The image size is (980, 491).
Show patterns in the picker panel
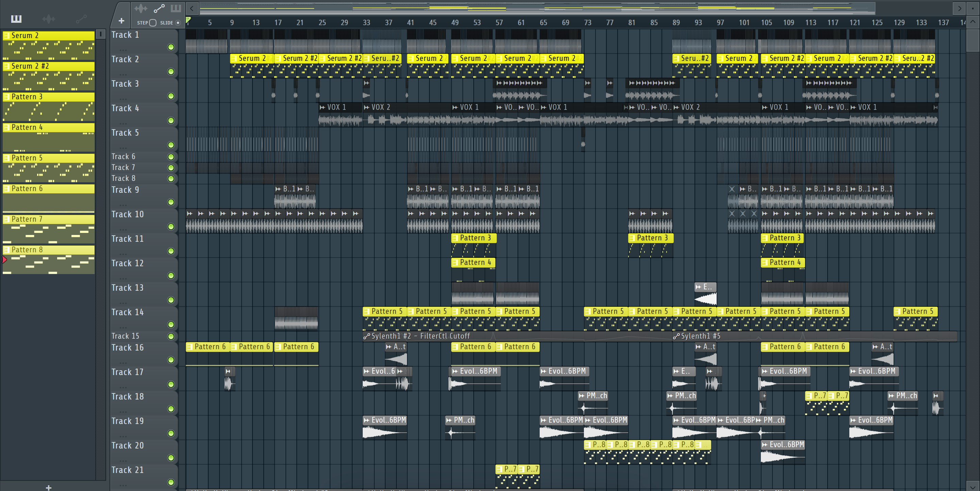(16, 19)
